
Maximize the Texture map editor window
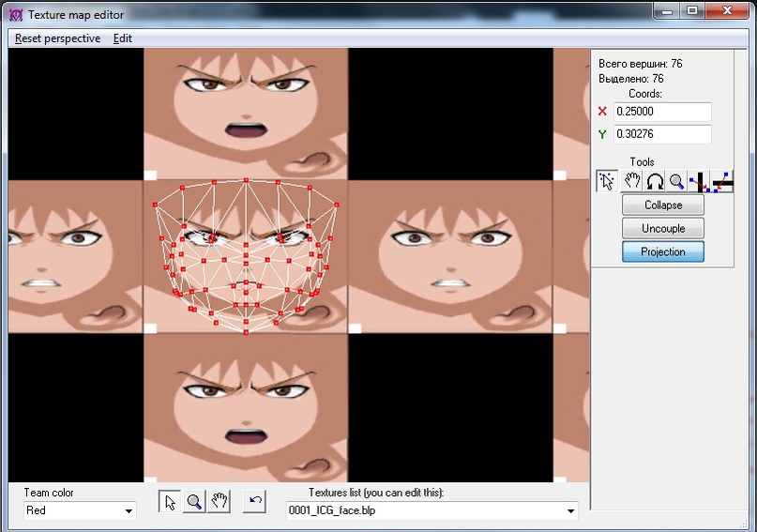point(692,11)
